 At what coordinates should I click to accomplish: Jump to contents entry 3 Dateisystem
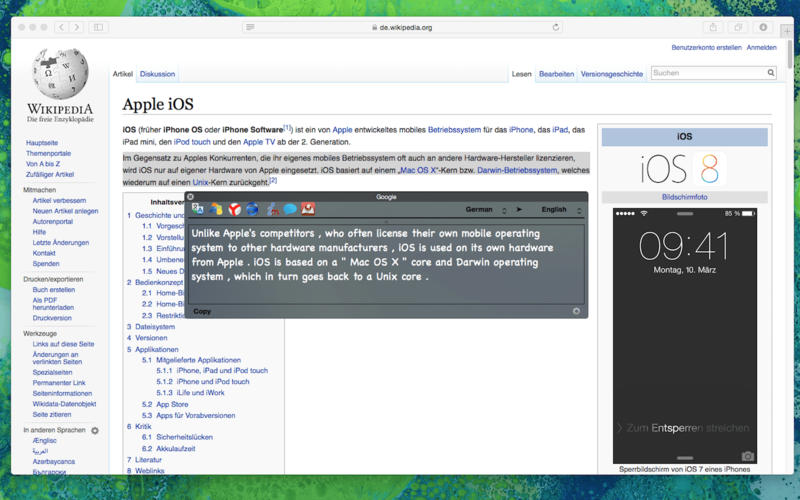point(151,327)
